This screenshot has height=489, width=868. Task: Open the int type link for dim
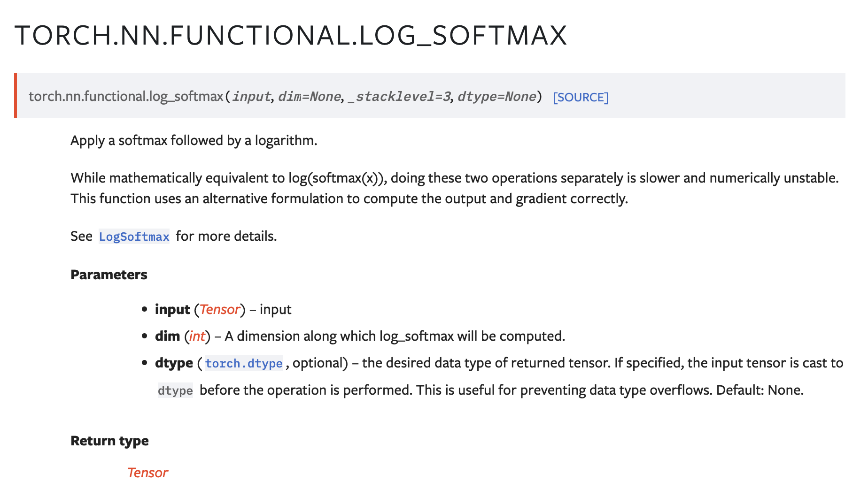[x=197, y=336]
